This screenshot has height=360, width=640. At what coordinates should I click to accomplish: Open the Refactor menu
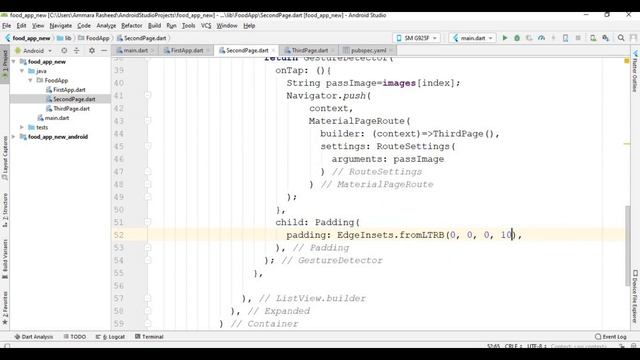[x=131, y=26]
